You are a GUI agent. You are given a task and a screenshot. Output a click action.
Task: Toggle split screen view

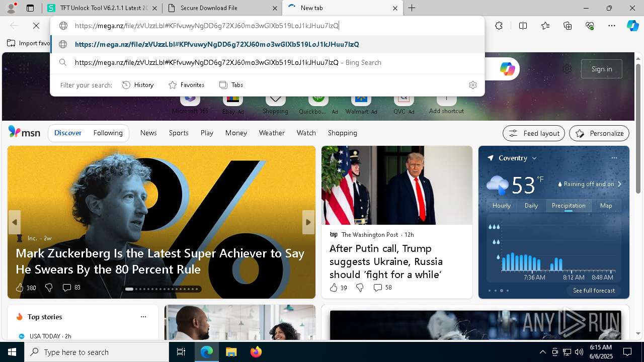pyautogui.click(x=523, y=26)
